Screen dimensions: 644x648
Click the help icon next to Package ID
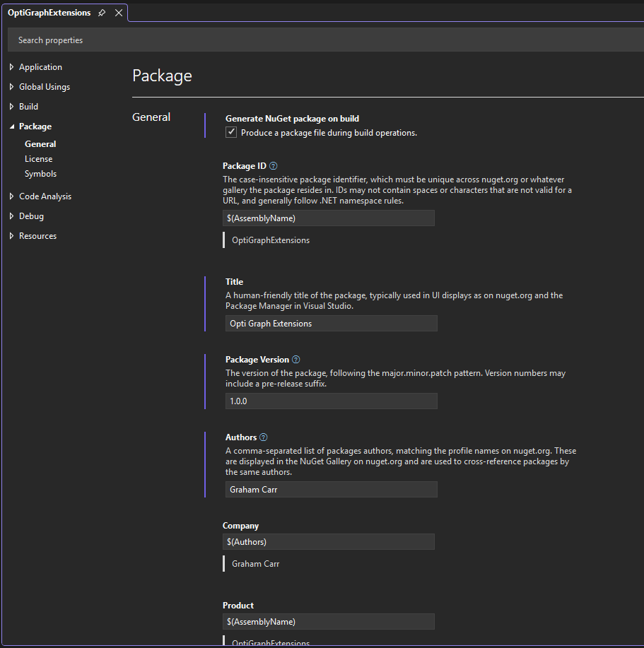274,166
